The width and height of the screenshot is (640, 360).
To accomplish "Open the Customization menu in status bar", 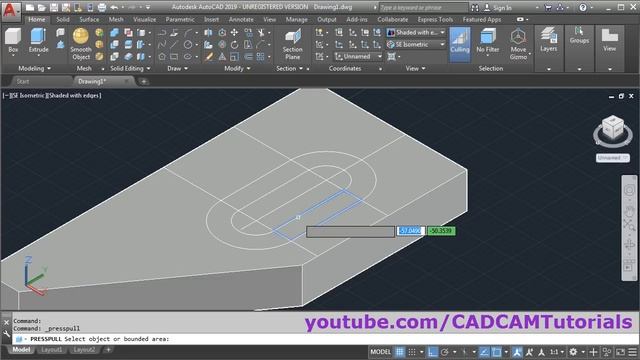I will 633,352.
